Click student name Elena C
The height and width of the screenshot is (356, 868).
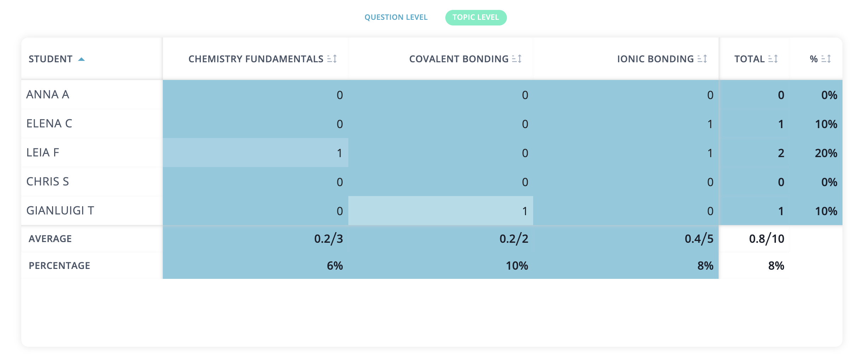[49, 124]
